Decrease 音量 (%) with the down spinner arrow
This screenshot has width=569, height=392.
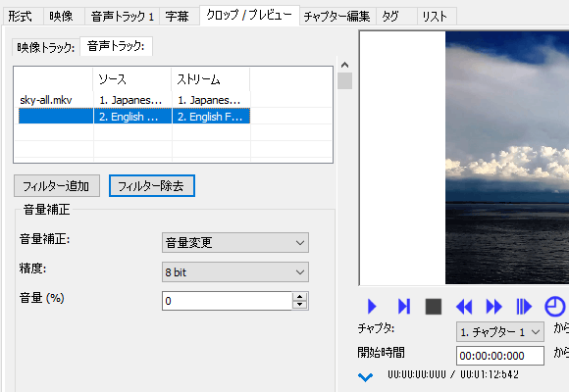(300, 305)
